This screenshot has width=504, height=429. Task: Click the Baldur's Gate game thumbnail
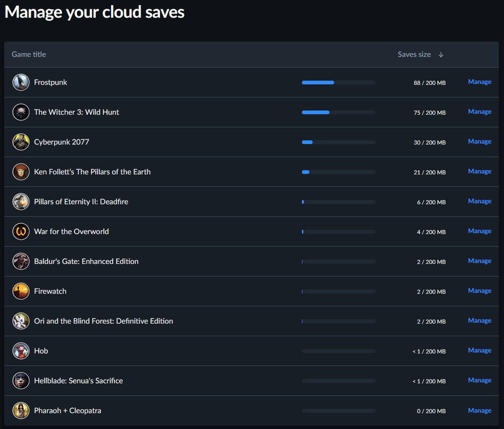[x=21, y=262]
